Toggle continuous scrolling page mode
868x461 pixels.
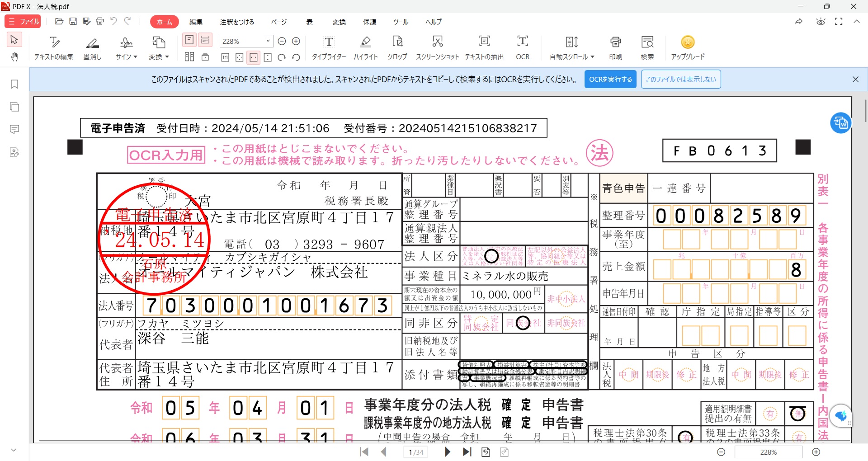coord(205,40)
